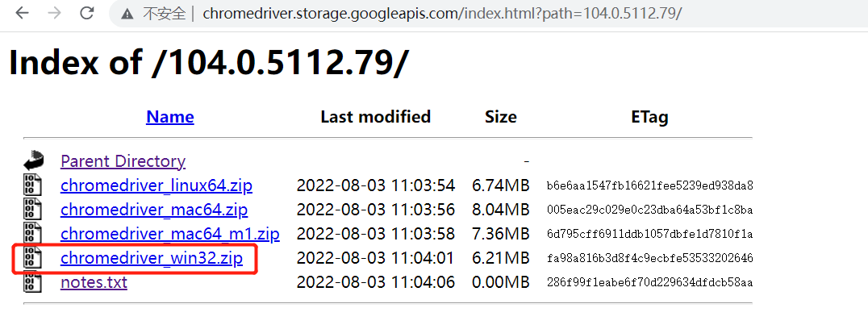Open the notes.txt file link
This screenshot has height=329, width=868.
(94, 283)
